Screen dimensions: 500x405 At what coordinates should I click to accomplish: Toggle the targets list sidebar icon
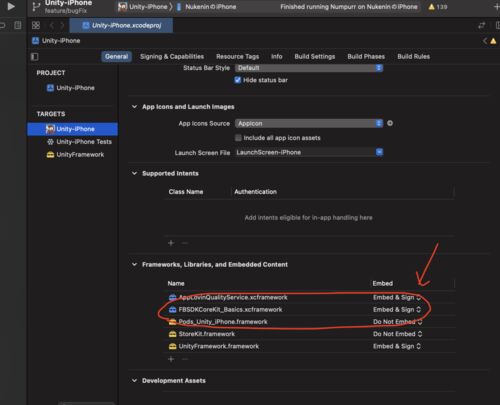(x=34, y=57)
